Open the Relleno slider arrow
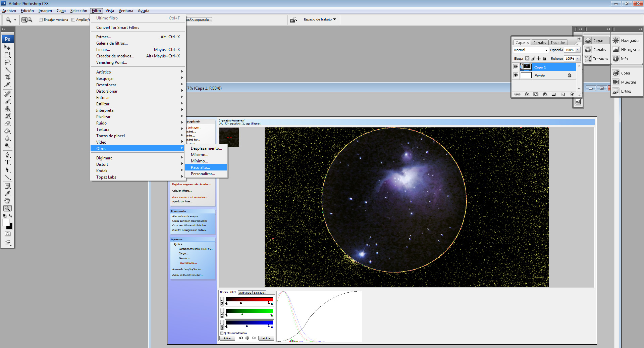644x348 pixels. point(578,59)
